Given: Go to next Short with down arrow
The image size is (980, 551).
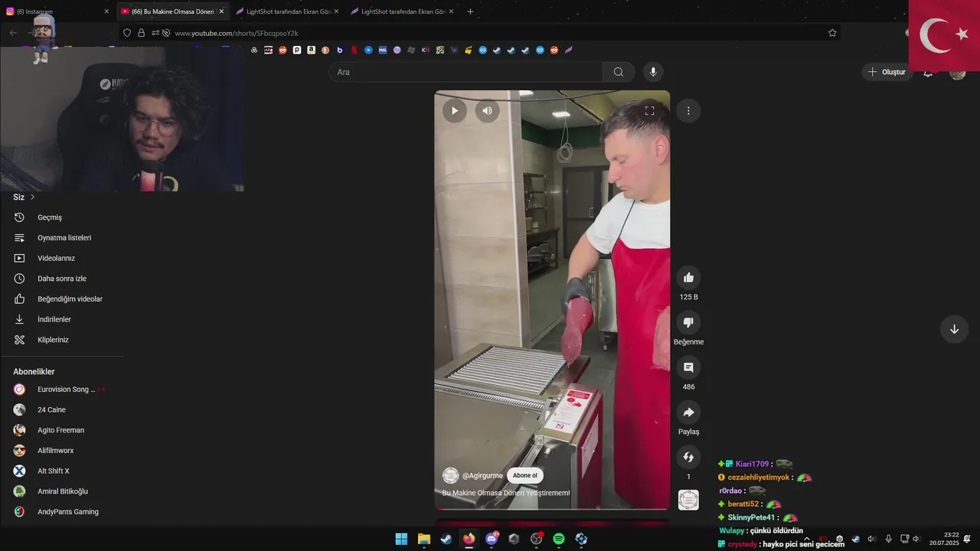Looking at the screenshot, I should click(954, 329).
